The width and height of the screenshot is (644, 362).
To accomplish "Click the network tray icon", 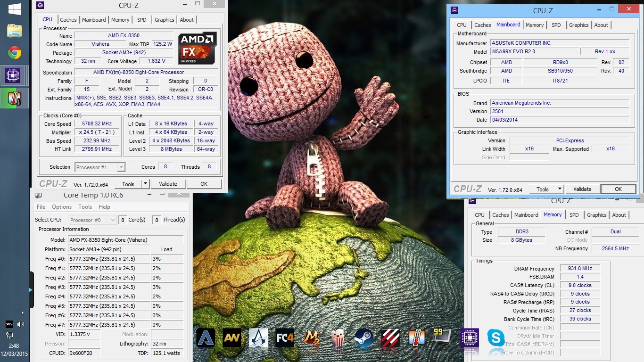I will click(x=9, y=336).
